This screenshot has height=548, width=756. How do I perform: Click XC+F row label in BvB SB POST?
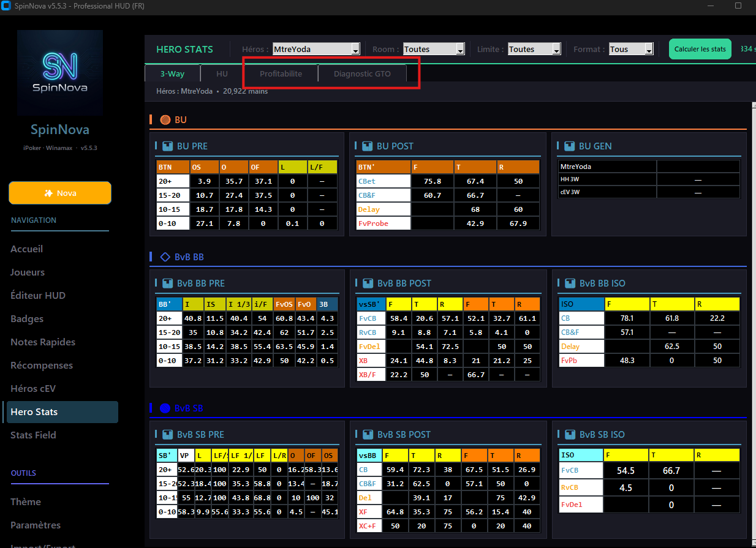click(369, 526)
